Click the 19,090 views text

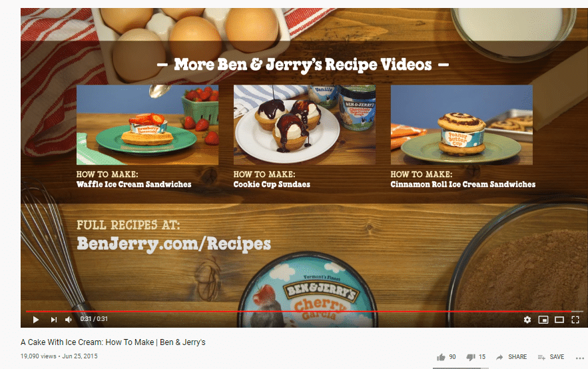pos(38,356)
